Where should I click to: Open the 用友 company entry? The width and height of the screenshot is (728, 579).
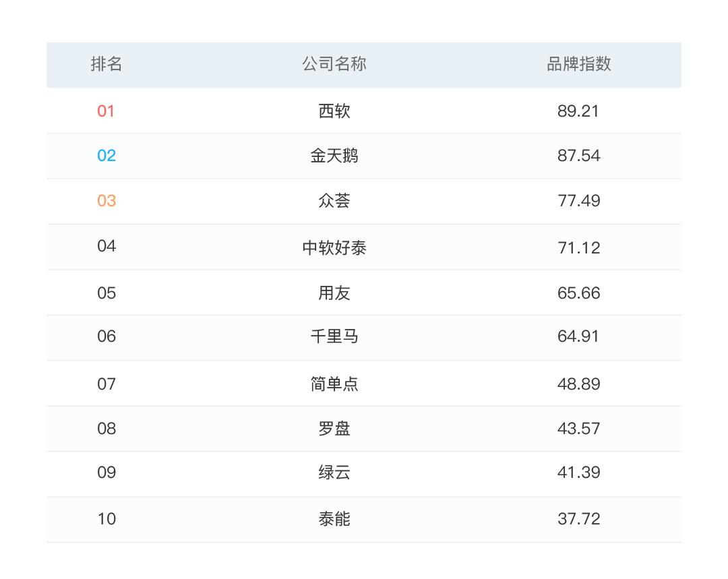tap(334, 293)
